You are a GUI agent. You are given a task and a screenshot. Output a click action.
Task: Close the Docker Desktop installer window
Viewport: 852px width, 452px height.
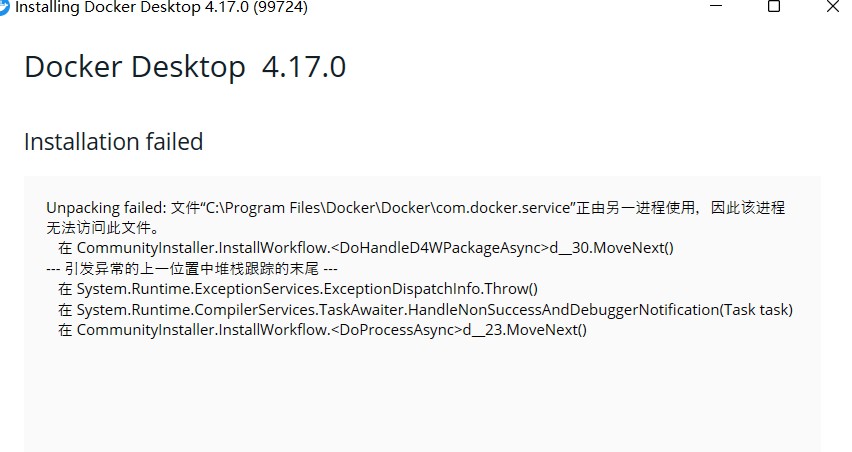click(832, 6)
